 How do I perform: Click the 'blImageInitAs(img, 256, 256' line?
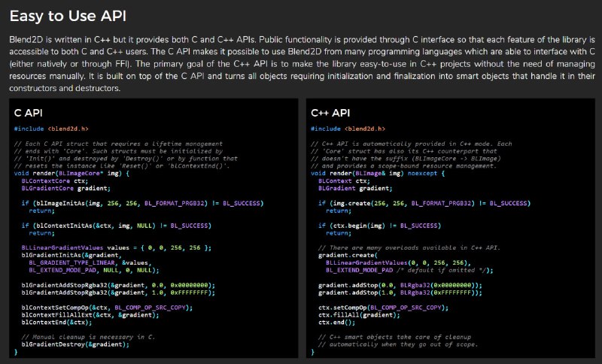(x=142, y=203)
